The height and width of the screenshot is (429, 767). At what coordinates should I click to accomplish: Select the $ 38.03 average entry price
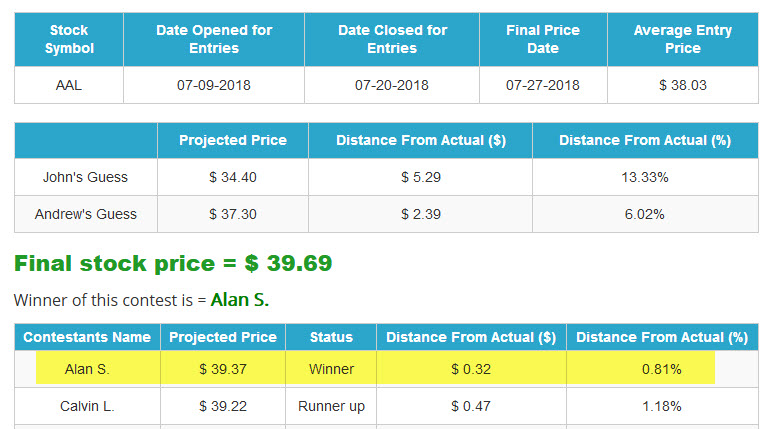[x=683, y=85]
